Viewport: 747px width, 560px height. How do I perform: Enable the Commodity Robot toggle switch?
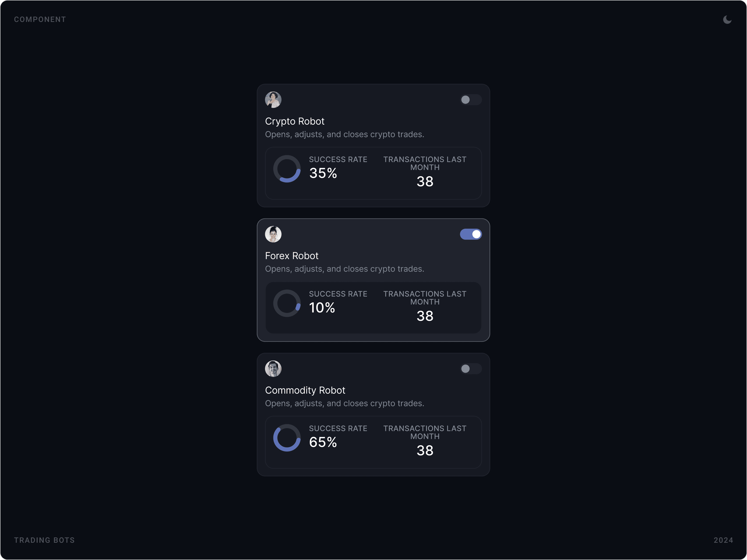(471, 369)
